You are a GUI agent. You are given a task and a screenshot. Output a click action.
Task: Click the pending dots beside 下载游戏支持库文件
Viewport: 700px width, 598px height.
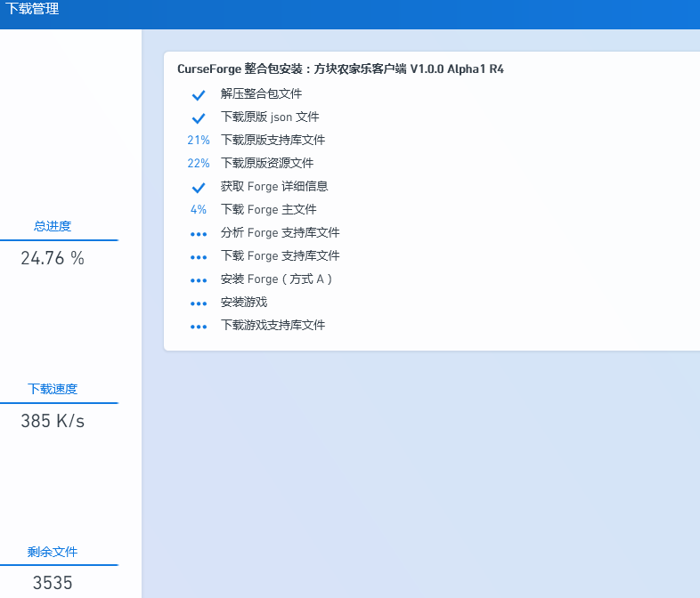199,327
